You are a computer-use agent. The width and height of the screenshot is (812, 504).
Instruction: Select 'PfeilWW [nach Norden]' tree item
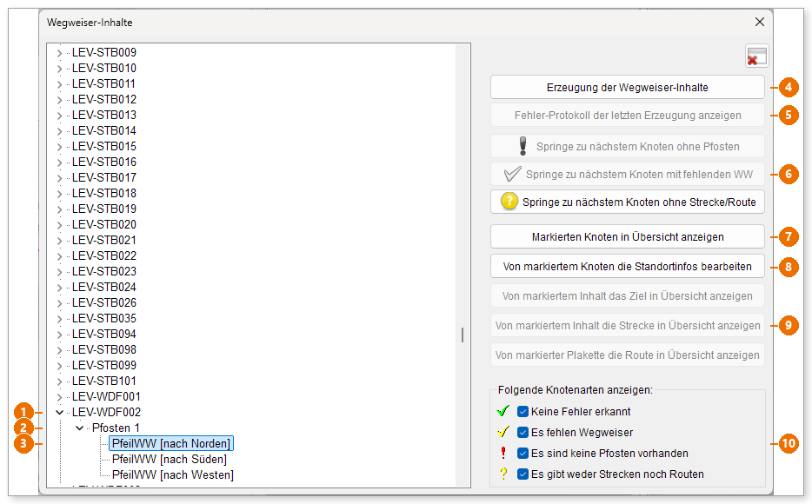pyautogui.click(x=171, y=443)
